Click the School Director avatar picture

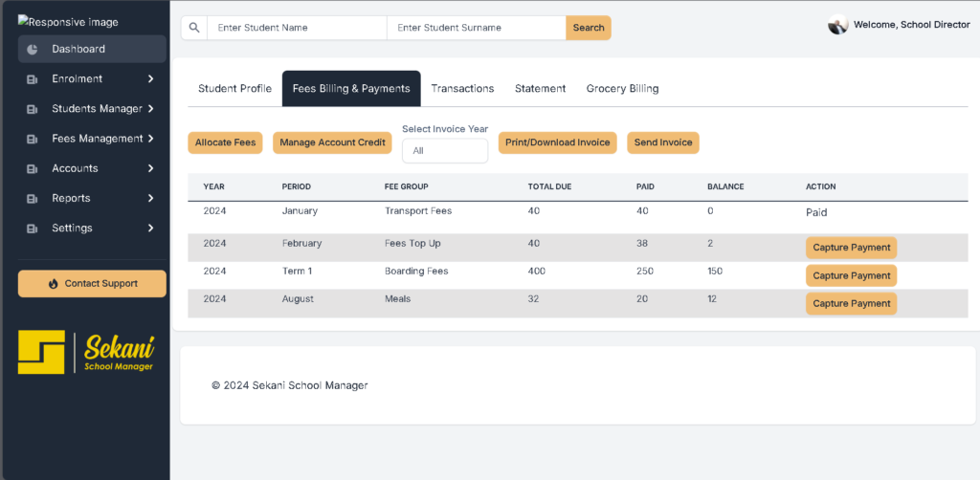837,25
